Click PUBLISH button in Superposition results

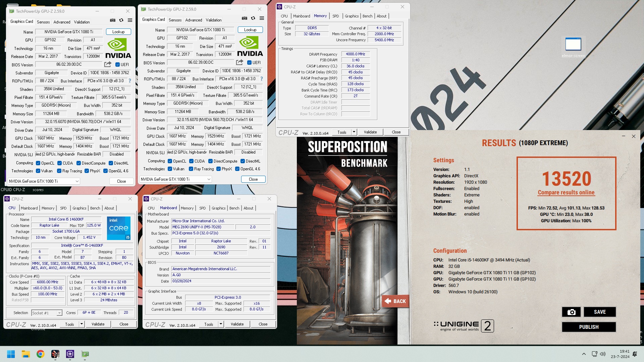[x=589, y=327]
